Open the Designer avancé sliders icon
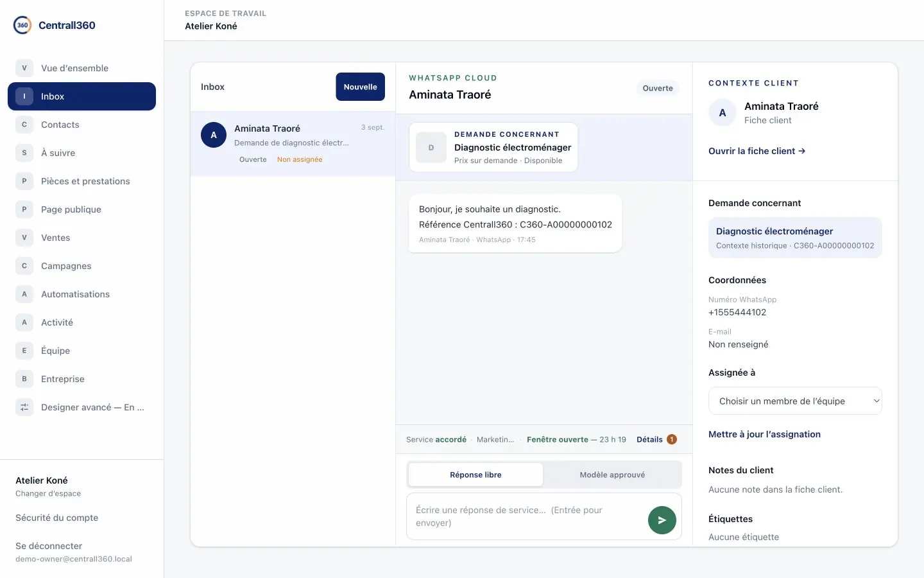The height and width of the screenshot is (578, 924). tap(24, 407)
